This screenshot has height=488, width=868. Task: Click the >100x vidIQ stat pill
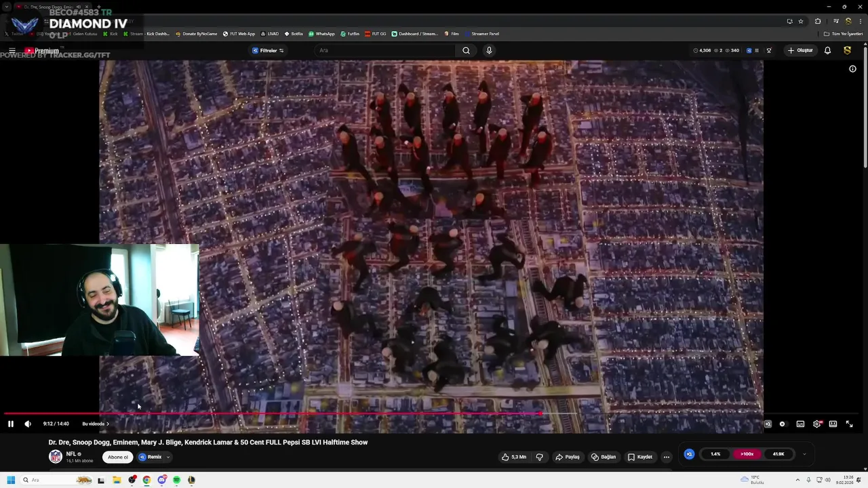(747, 454)
